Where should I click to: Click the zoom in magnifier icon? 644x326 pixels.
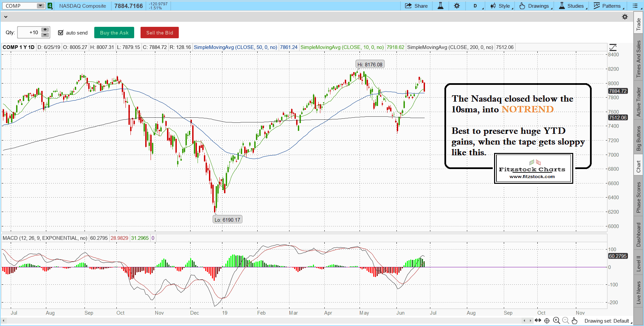tap(556, 321)
